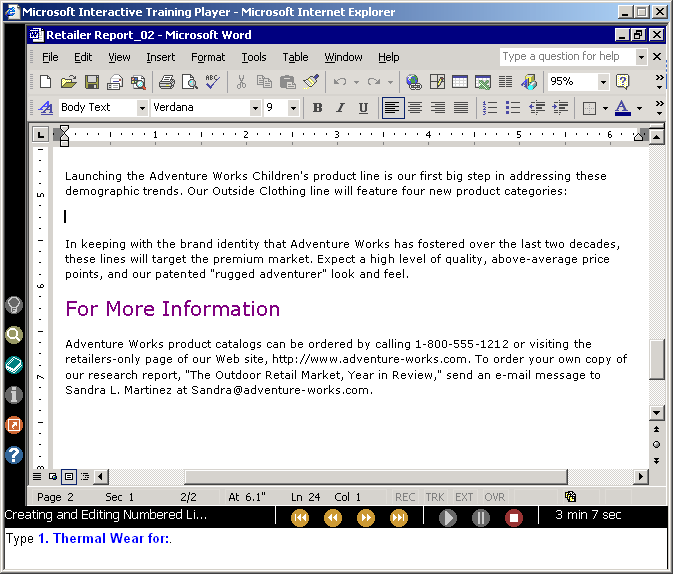
Task: Create a new blank document
Action: [x=45, y=82]
